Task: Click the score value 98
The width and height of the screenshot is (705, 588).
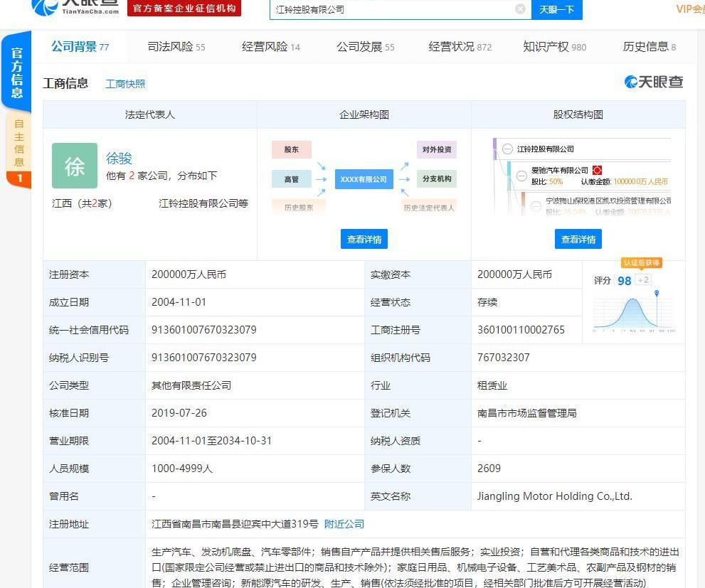Action: click(625, 281)
